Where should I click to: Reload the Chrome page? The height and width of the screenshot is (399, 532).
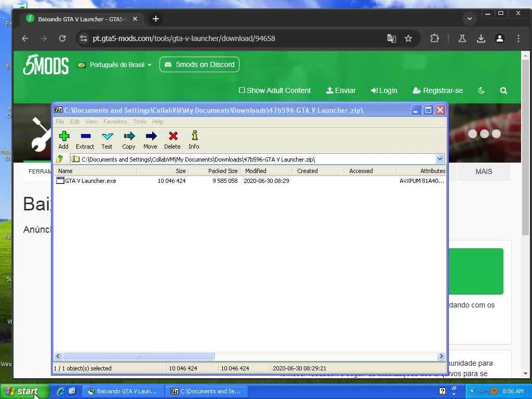tap(62, 38)
